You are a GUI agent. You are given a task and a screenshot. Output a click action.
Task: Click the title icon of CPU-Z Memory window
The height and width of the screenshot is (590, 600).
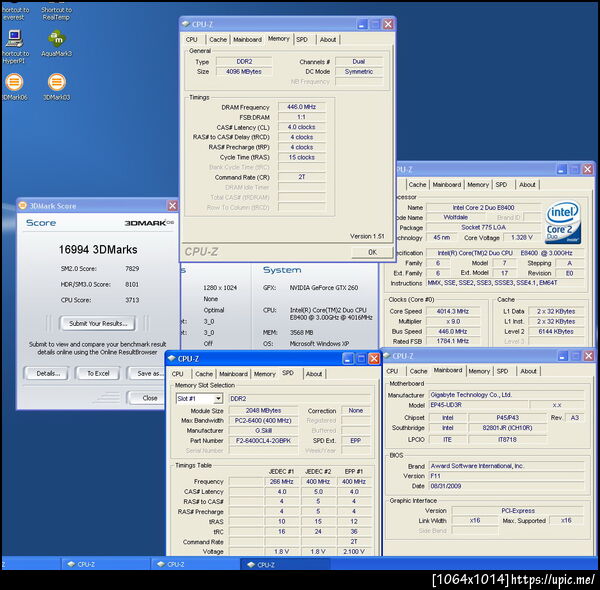click(186, 24)
